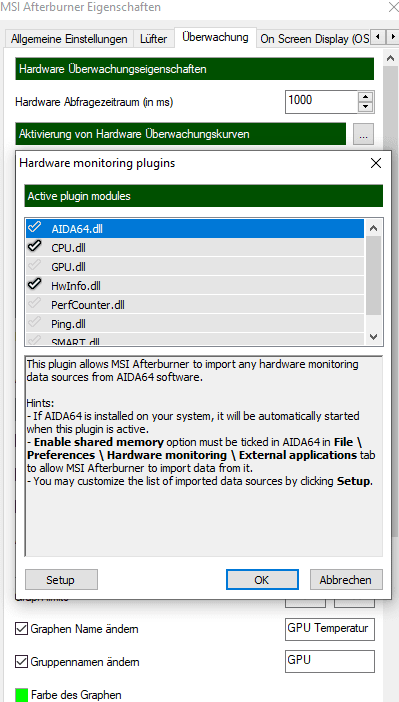Open plugin Setup button
Image resolution: width=399 pixels, height=702 pixels.
pyautogui.click(x=61, y=580)
